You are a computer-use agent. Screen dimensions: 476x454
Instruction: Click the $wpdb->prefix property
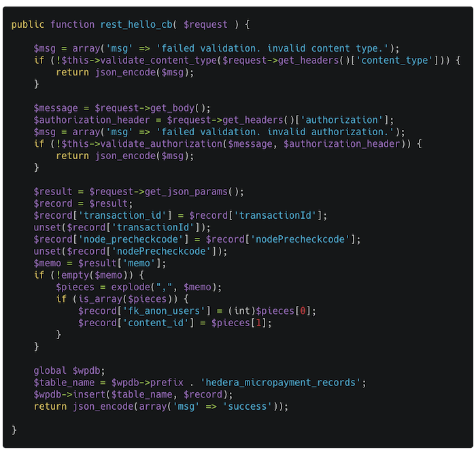pos(148,383)
